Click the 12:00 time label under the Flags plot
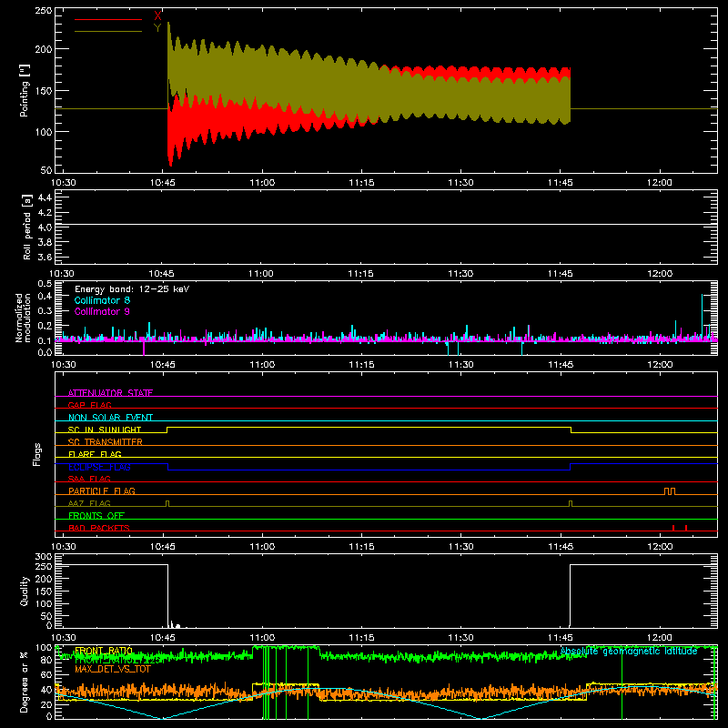Image resolution: width=728 pixels, height=728 pixels. (x=659, y=547)
